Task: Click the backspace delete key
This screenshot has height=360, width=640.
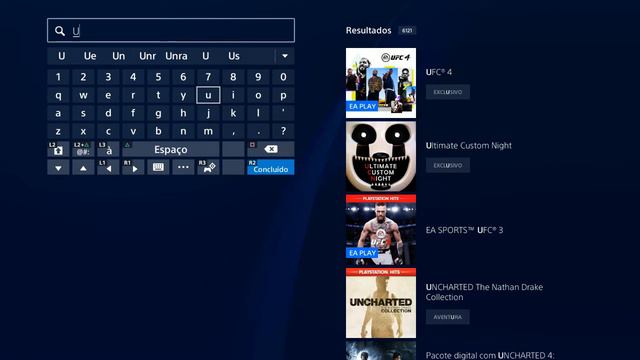Action: [271, 149]
